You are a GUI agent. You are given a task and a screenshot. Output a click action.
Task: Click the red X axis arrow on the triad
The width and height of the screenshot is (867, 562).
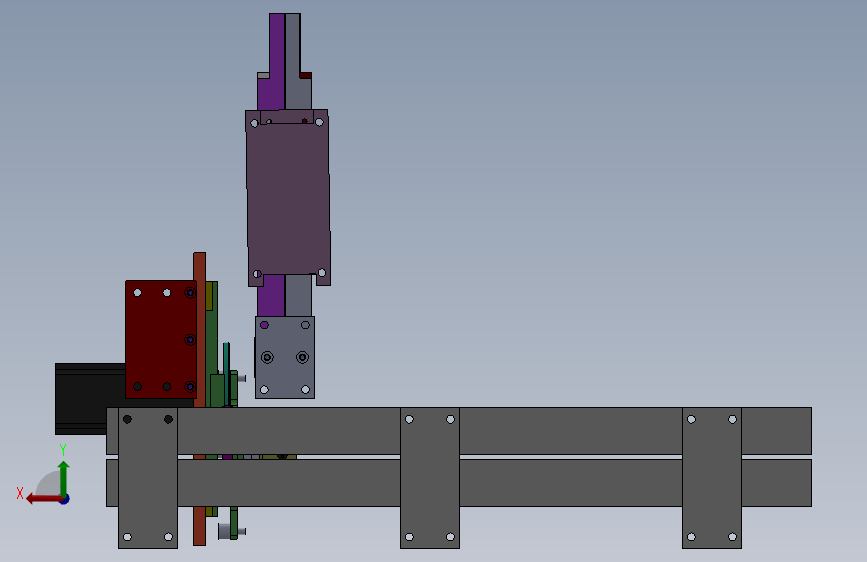tap(43, 499)
